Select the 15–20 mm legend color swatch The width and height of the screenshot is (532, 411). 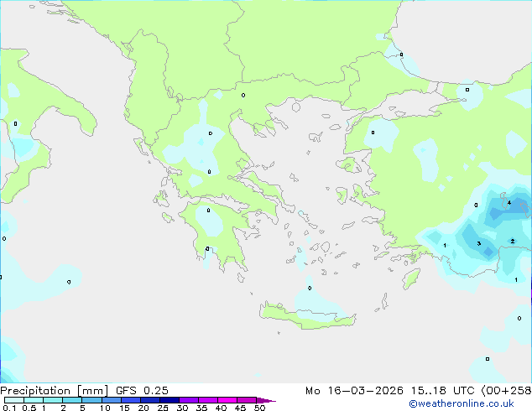click(130, 400)
